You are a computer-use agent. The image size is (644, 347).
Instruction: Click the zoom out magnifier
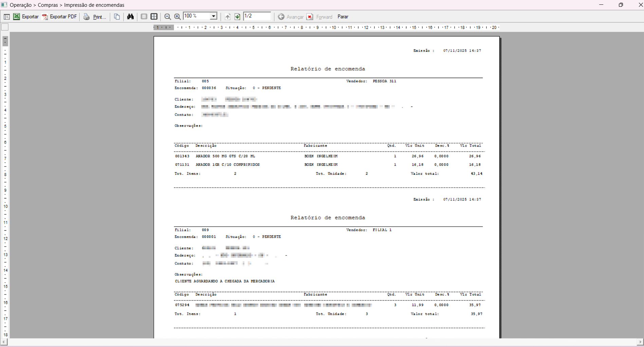point(167,17)
